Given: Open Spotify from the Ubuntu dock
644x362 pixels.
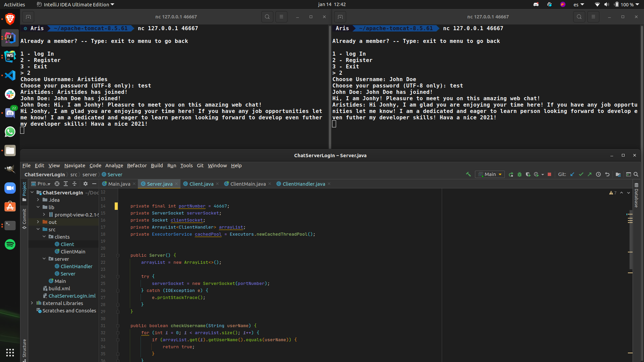Looking at the screenshot, I should pos(10,244).
